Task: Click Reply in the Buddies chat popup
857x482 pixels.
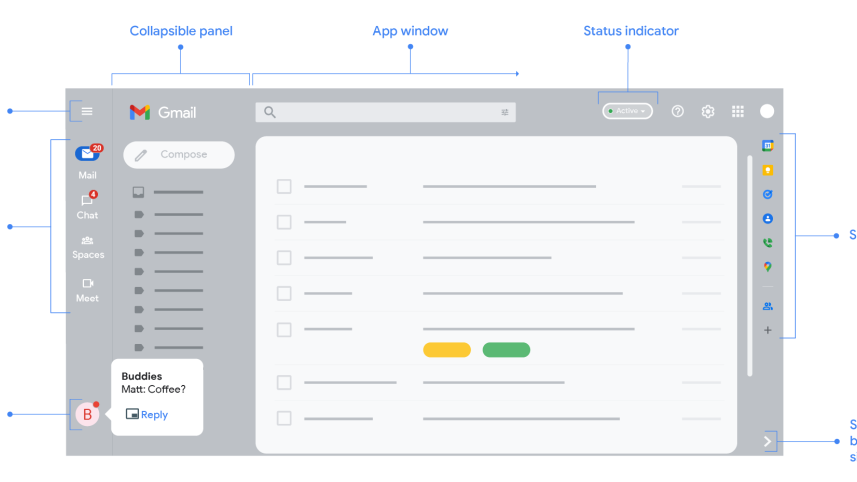Action: 147,414
